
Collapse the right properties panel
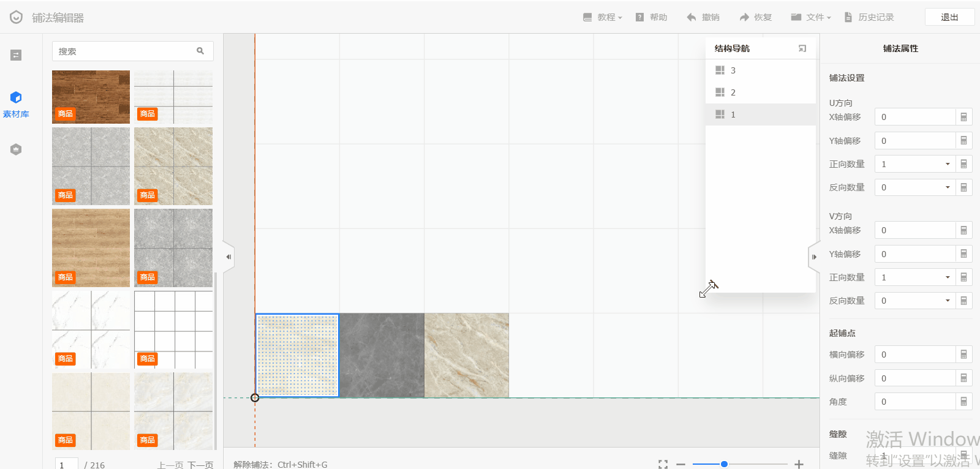click(x=814, y=257)
